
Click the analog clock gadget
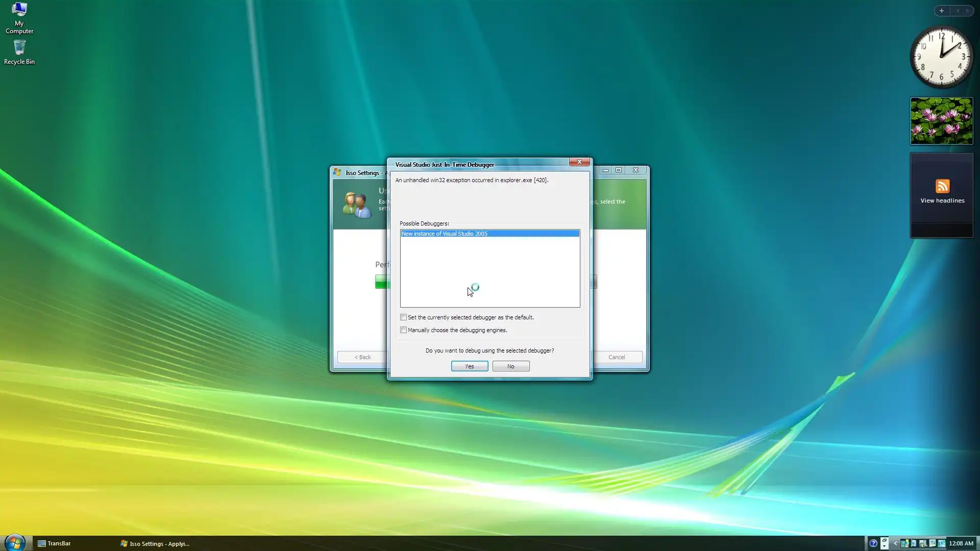[942, 57]
